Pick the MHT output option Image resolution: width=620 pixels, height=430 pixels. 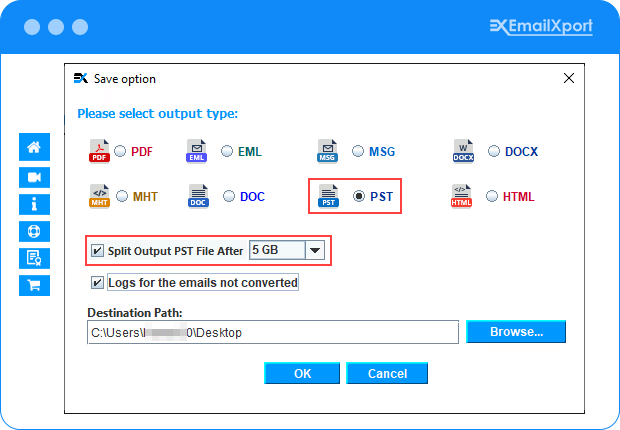point(123,197)
